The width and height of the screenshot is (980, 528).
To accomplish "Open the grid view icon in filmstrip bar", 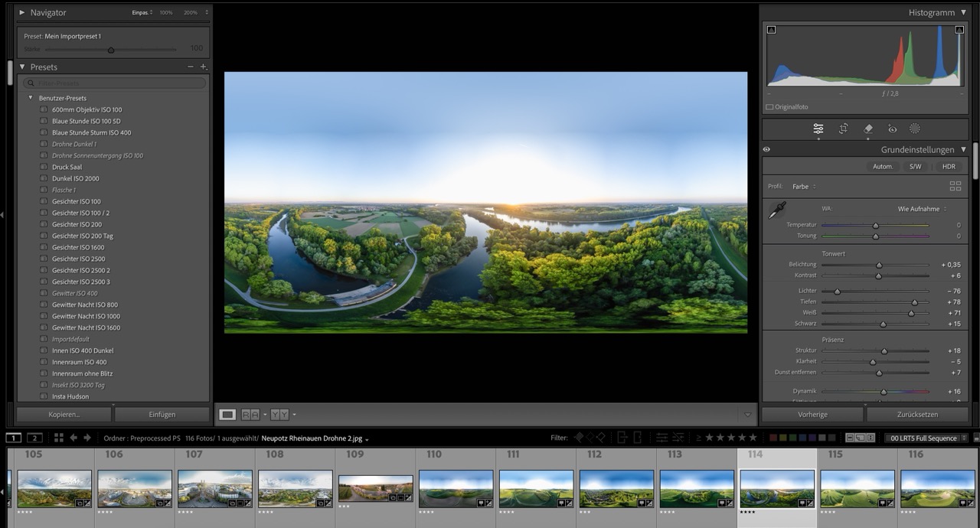I will coord(59,438).
